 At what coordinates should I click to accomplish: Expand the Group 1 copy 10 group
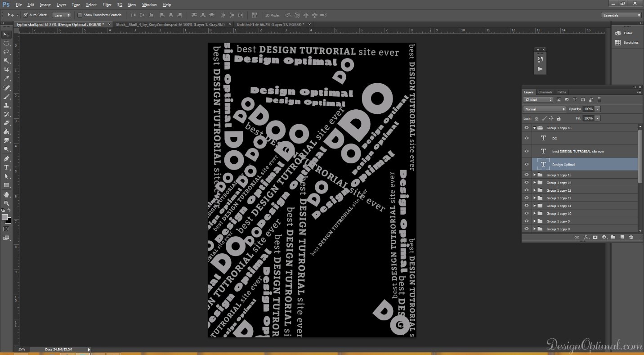click(x=534, y=213)
